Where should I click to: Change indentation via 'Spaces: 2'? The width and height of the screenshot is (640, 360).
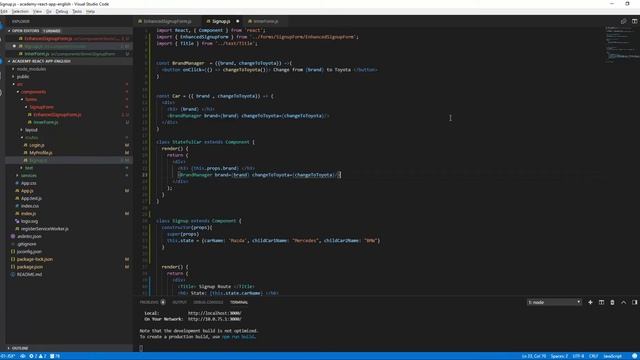[x=559, y=356]
